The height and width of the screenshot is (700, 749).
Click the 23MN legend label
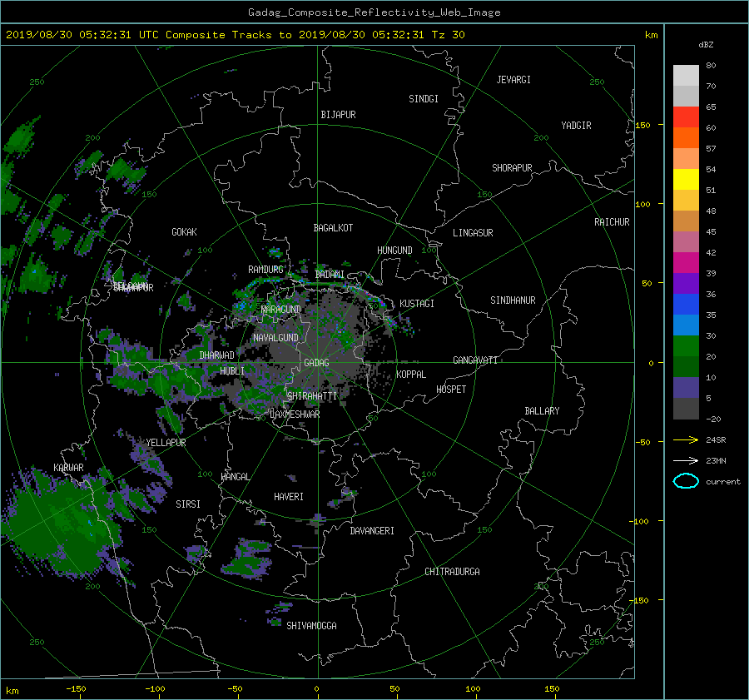click(716, 460)
